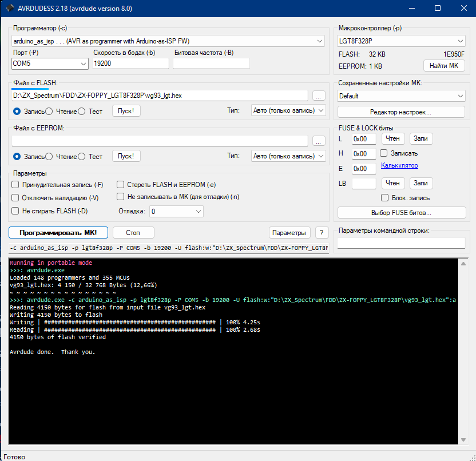Click the Найти МК detect button
This screenshot has height=461, width=476.
click(x=444, y=66)
